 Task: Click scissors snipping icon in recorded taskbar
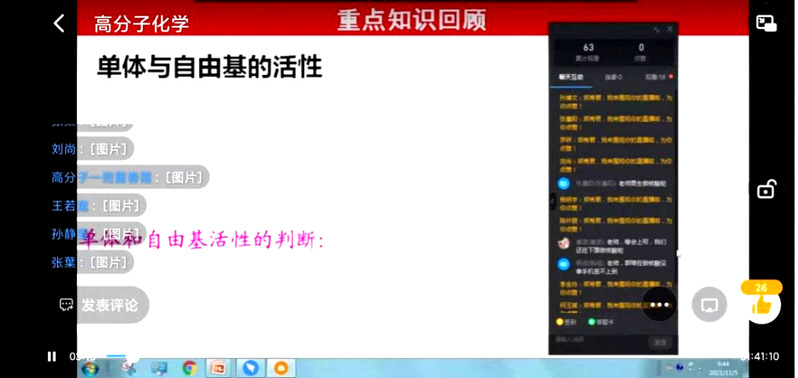click(130, 368)
